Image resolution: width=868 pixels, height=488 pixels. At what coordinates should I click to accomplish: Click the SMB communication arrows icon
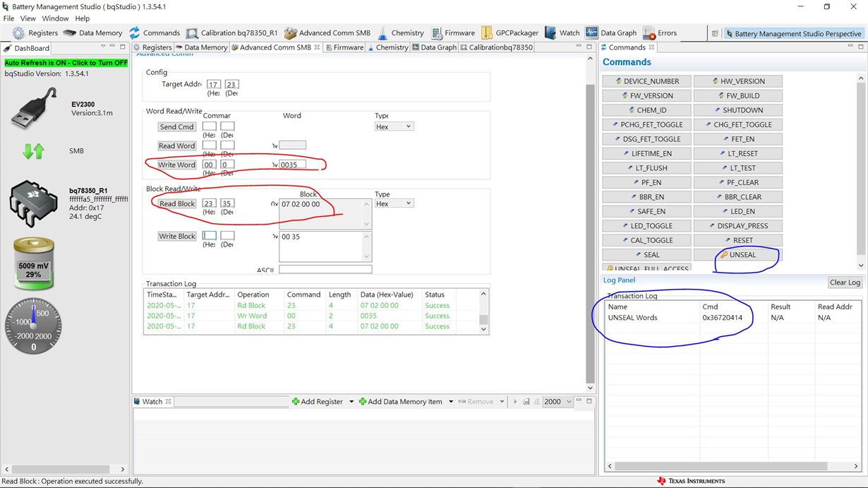[x=33, y=150]
